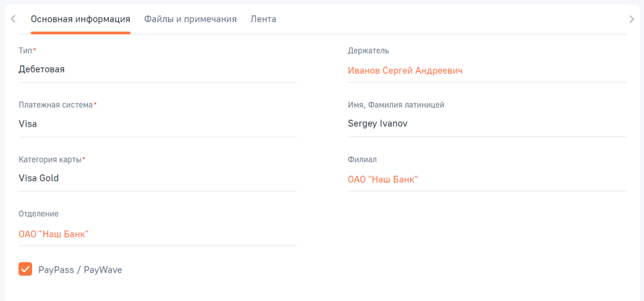Uncheck the PayPass / PayWave checkbox
Viewport: 644px width, 301px height.
(x=25, y=270)
